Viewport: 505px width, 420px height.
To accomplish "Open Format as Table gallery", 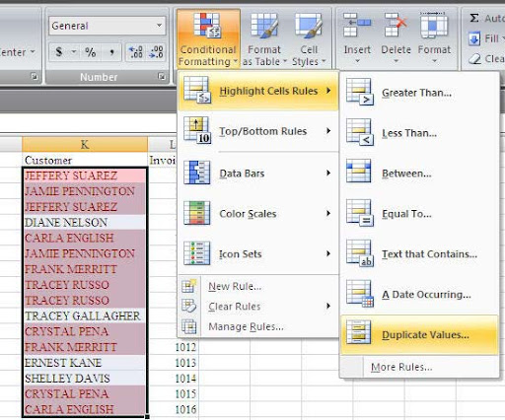I will coord(264,38).
